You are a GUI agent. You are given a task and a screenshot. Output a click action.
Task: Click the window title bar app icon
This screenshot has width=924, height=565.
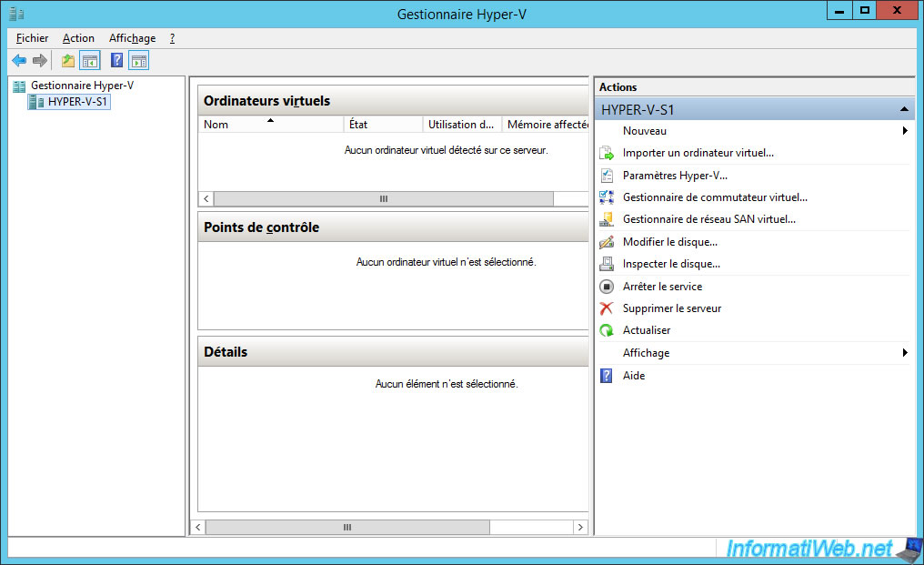[x=16, y=14]
